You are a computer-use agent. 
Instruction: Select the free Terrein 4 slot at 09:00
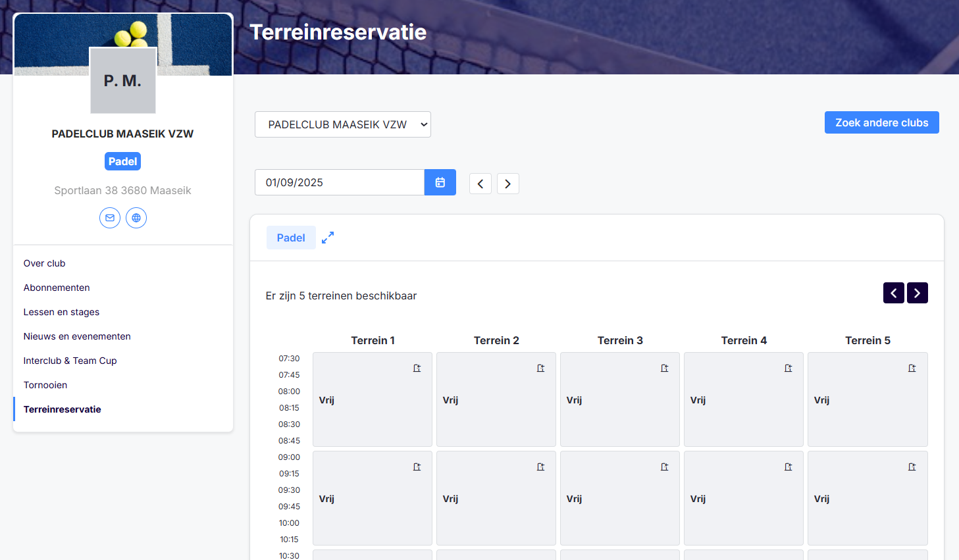click(x=743, y=498)
